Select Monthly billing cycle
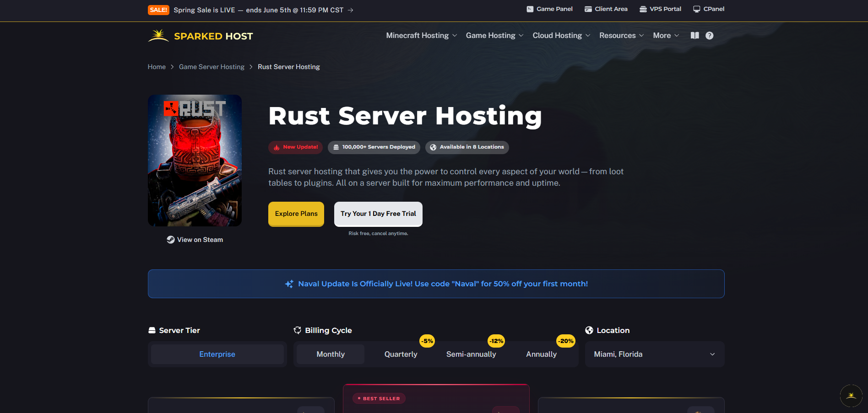Image resolution: width=868 pixels, height=413 pixels. (331, 354)
